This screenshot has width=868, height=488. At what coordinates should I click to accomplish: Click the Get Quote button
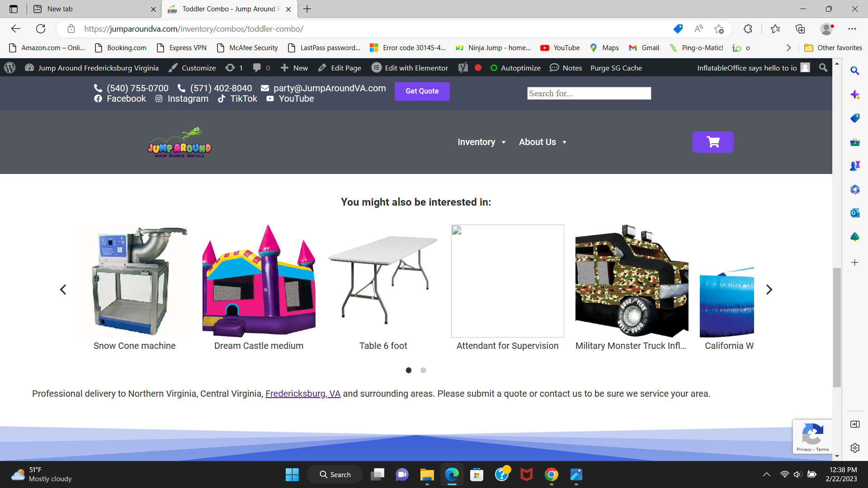coord(422,91)
